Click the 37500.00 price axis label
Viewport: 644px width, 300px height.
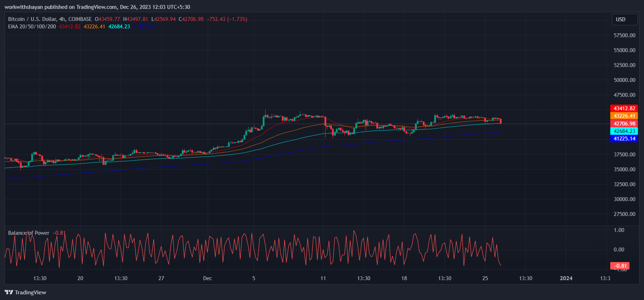[624, 155]
